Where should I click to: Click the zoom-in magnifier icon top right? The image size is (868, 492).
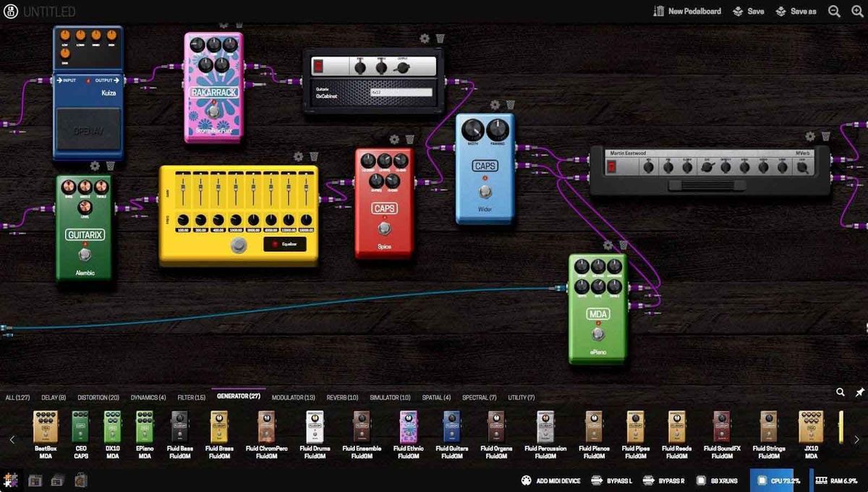[x=856, y=11]
